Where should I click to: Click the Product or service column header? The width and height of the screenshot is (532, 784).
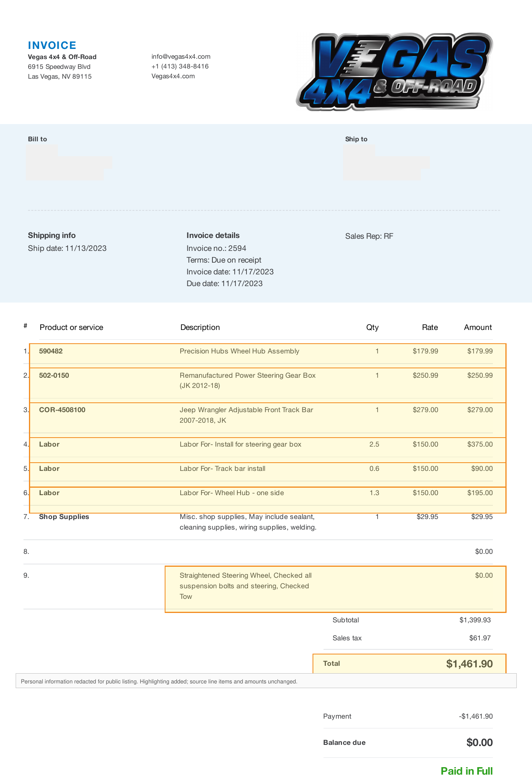[x=72, y=327]
